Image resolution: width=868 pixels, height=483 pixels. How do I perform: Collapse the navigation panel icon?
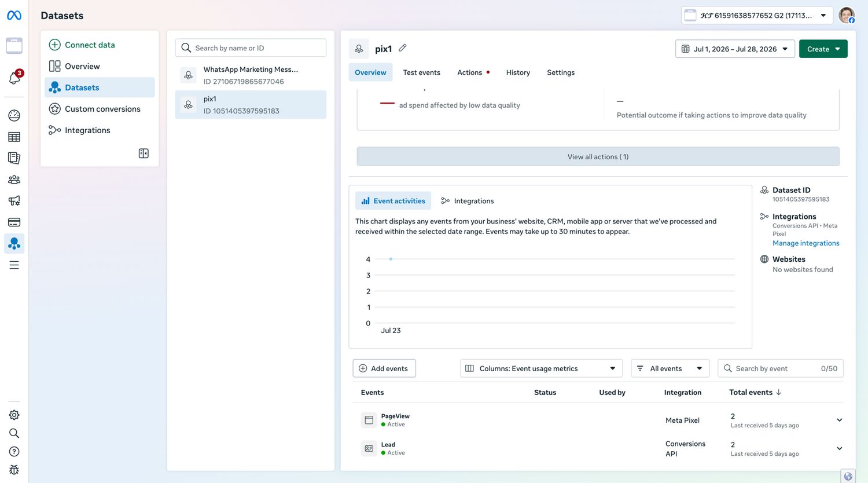tap(144, 153)
